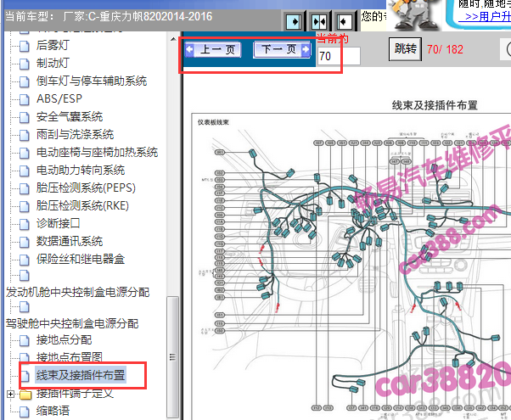Click document icon beside 安全气囊系统
This screenshot has height=420, width=511.
coord(25,117)
